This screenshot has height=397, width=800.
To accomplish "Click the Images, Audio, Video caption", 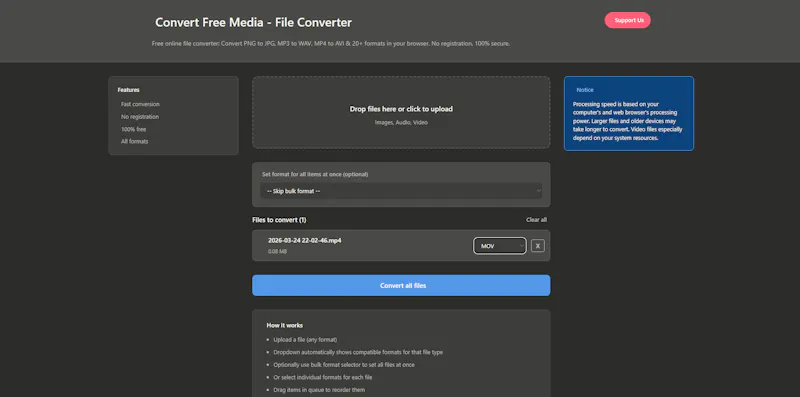I will 401,122.
